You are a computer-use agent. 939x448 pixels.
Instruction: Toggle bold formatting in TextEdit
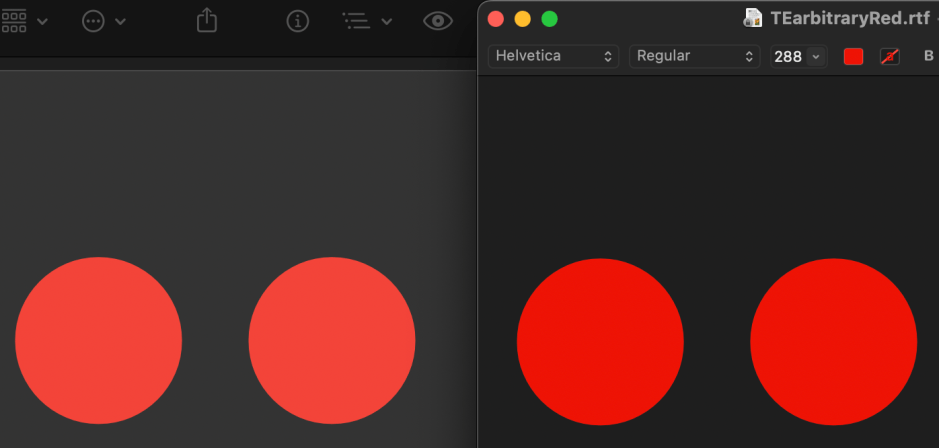point(929,56)
